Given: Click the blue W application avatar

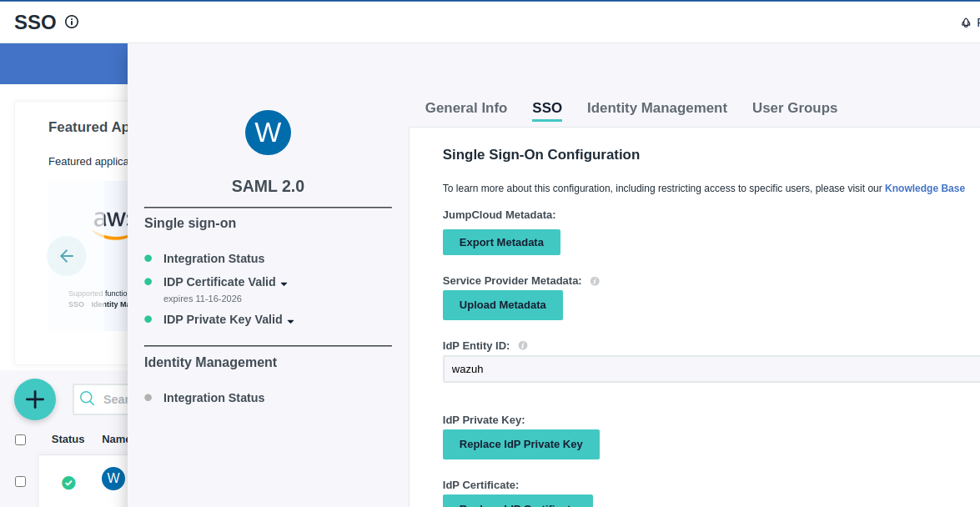Looking at the screenshot, I should click(268, 133).
